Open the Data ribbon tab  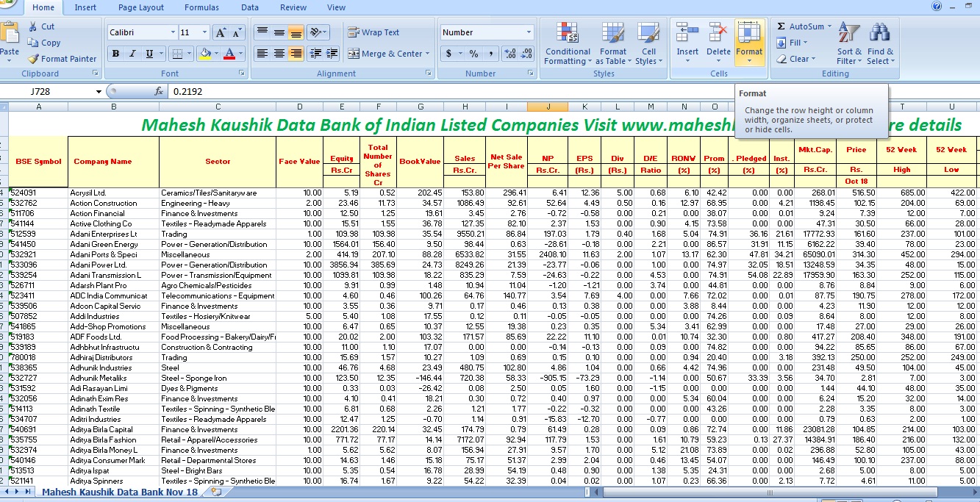click(x=249, y=7)
